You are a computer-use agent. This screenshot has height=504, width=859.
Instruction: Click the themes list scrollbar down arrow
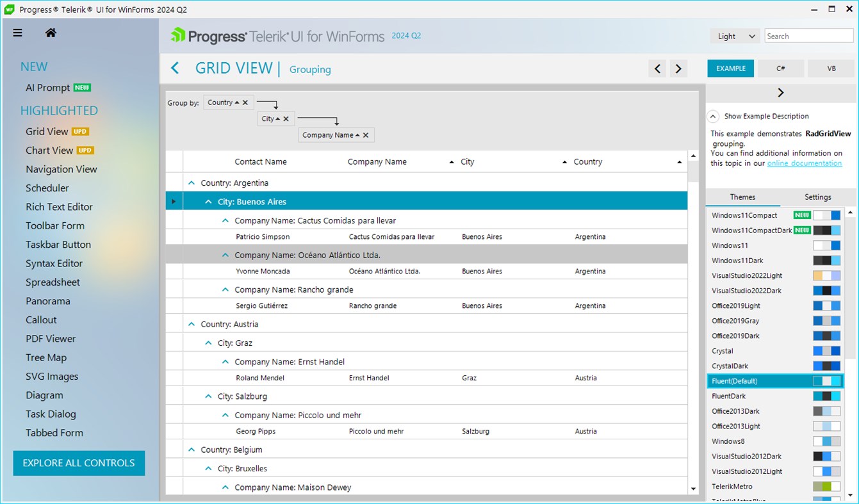pyautogui.click(x=850, y=495)
